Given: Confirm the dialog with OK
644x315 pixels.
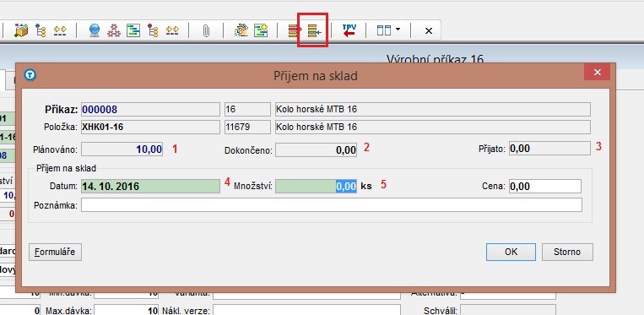Looking at the screenshot, I should 511,253.
